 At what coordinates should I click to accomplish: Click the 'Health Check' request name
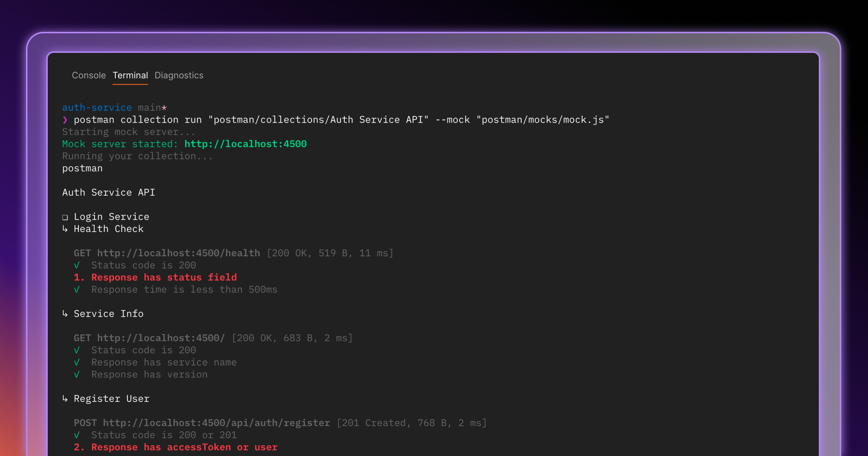[109, 229]
